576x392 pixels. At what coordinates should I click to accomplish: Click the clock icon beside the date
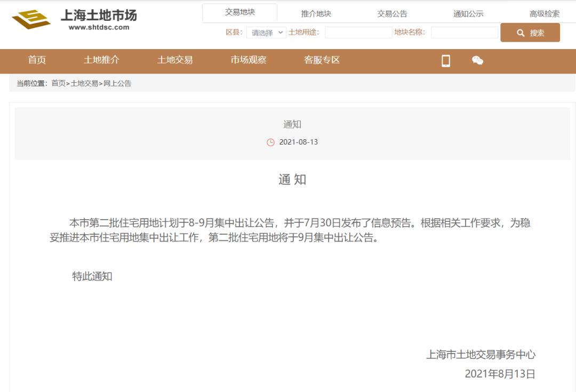270,142
